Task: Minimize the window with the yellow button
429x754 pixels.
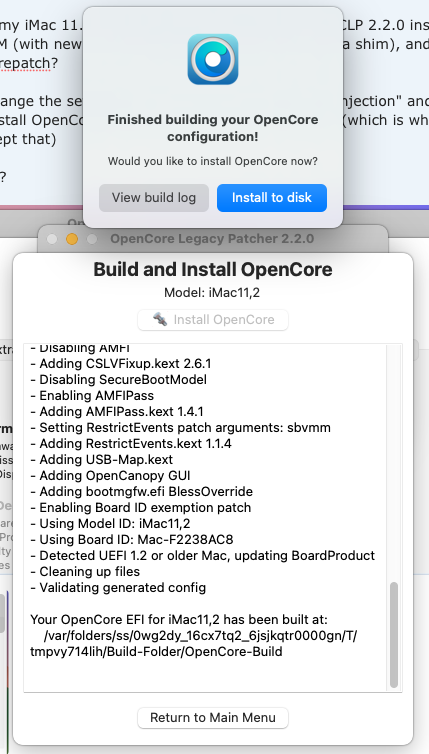Action: tap(72, 239)
